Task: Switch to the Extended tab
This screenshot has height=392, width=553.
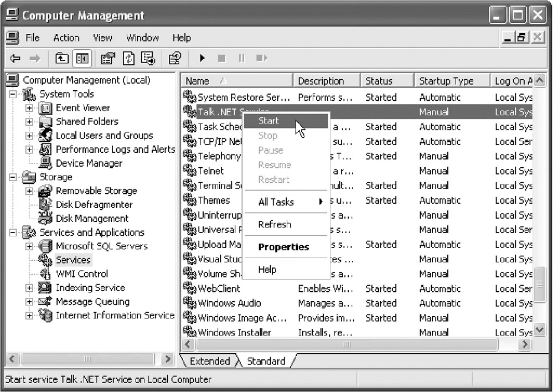Action: tap(209, 361)
